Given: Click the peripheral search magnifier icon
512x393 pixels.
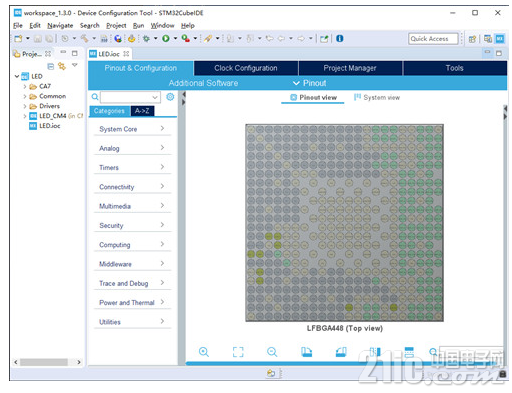Looking at the screenshot, I should (x=95, y=97).
